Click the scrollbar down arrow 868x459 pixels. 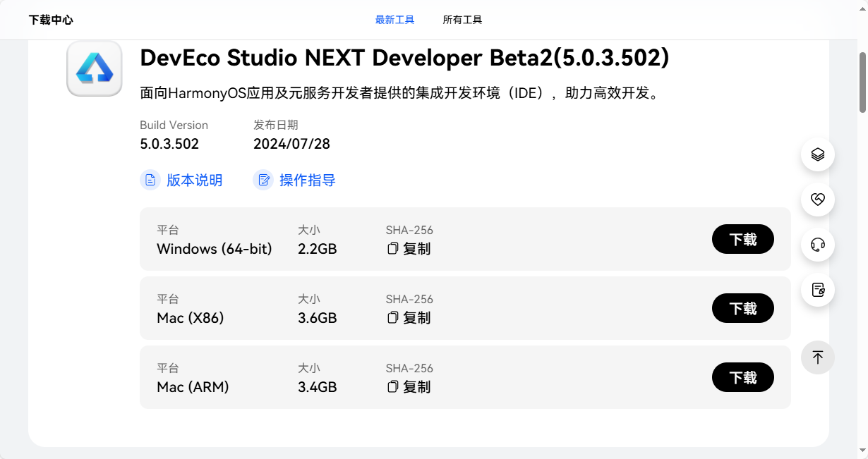(x=862, y=451)
